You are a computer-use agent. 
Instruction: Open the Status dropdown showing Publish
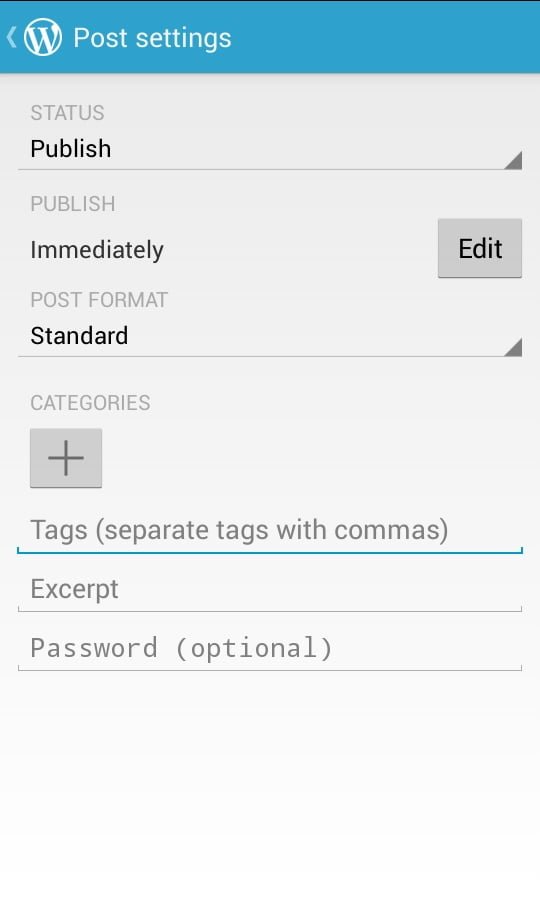tap(270, 149)
